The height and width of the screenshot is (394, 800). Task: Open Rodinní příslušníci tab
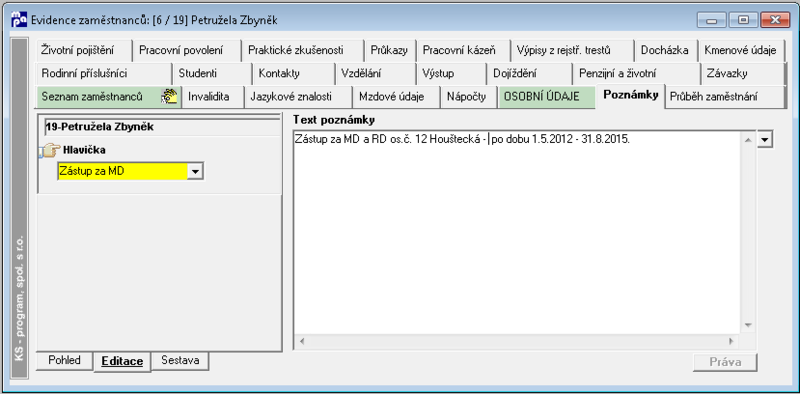(104, 73)
